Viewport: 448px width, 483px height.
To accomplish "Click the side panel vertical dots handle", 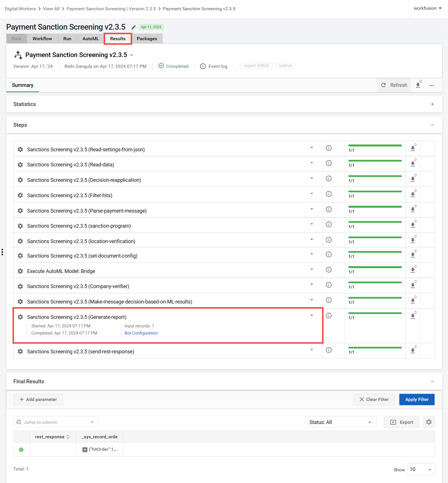I will coord(2,252).
